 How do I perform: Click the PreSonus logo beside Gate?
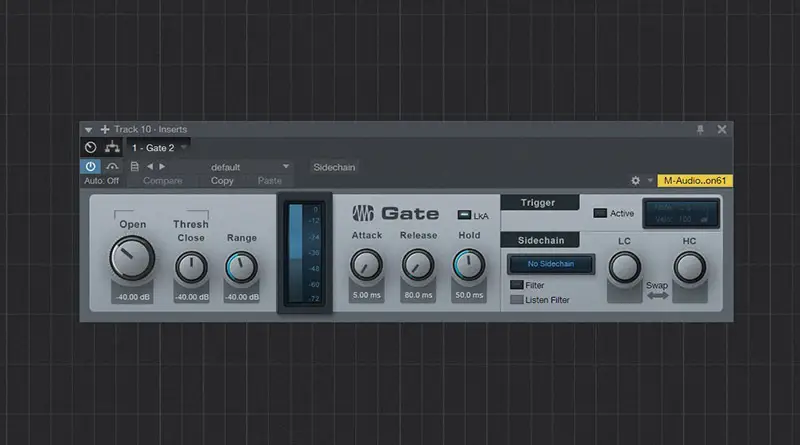pos(363,213)
